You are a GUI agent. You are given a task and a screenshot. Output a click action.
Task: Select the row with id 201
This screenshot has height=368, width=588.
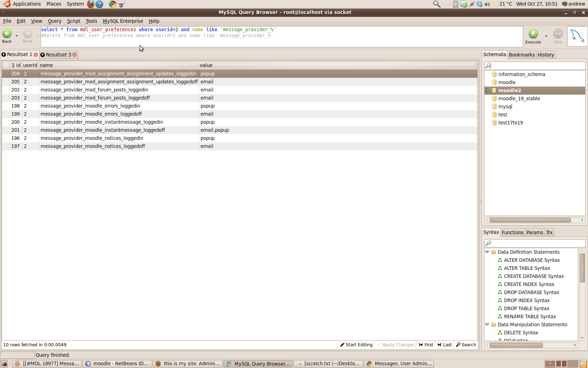click(x=239, y=130)
